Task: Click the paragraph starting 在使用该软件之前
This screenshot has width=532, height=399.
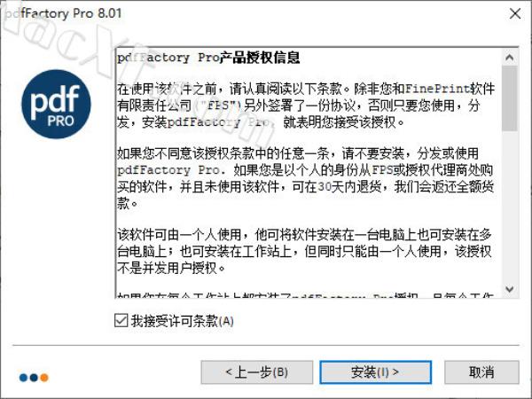Action: (x=306, y=106)
